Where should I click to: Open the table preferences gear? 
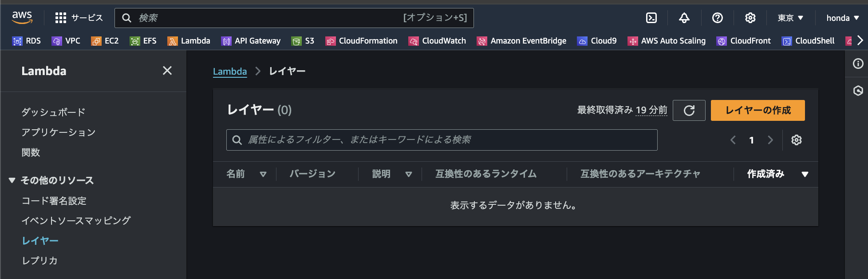[796, 139]
